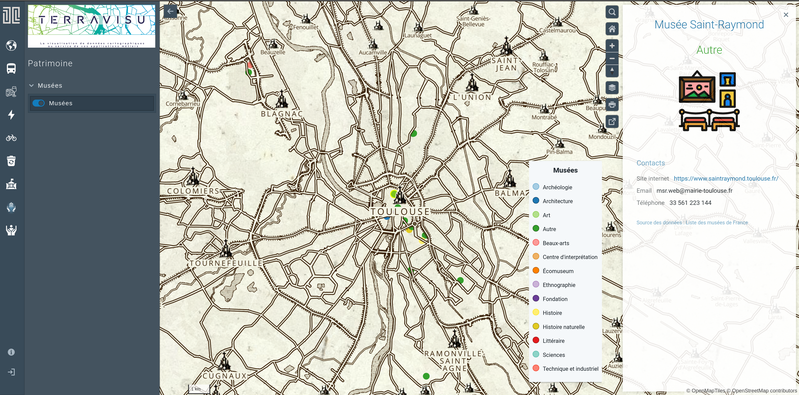
Task: Reset map with the home button
Action: tap(612, 29)
